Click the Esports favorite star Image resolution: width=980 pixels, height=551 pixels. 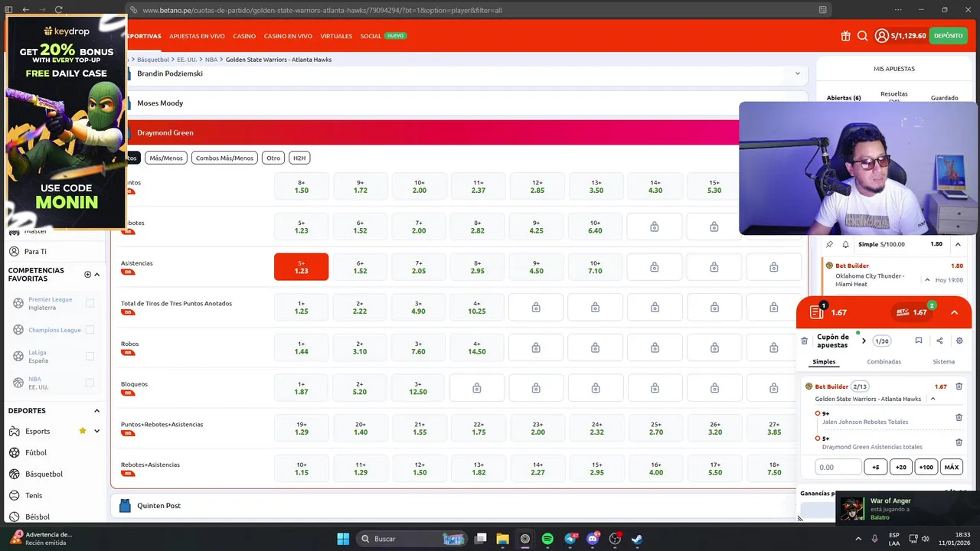coord(83,431)
